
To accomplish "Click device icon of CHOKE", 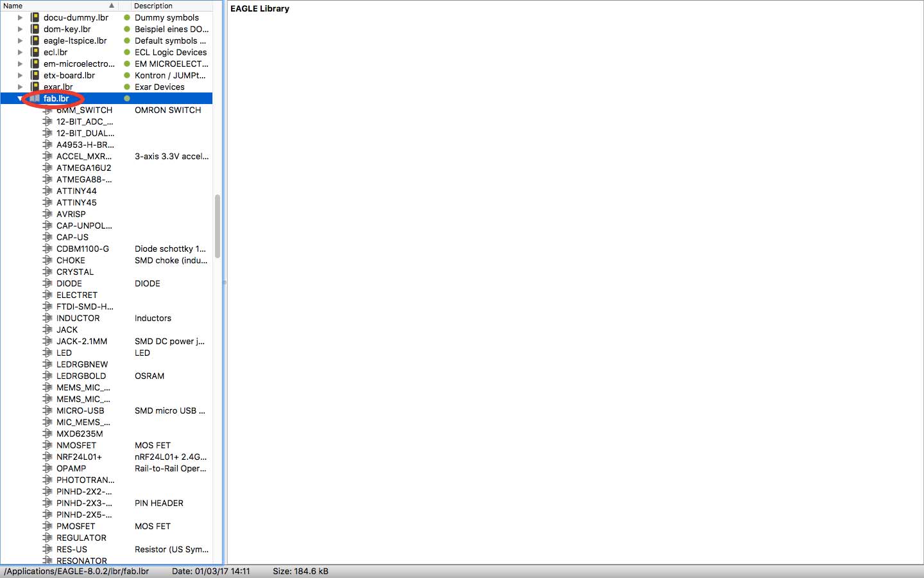I will [47, 260].
